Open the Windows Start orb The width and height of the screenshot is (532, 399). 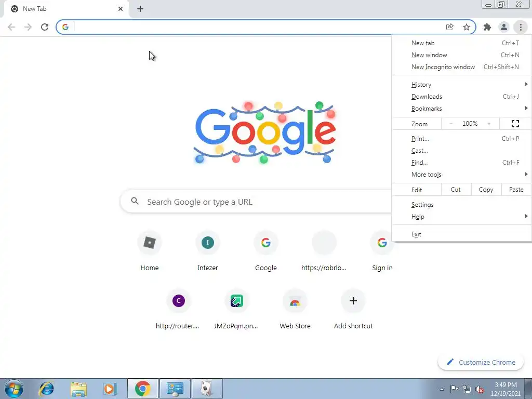tap(14, 389)
